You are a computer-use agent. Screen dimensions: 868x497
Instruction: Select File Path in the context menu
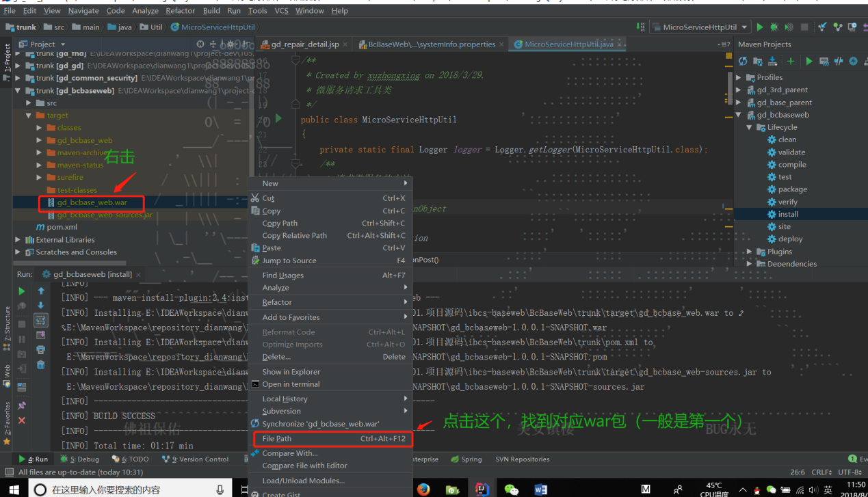tap(332, 438)
